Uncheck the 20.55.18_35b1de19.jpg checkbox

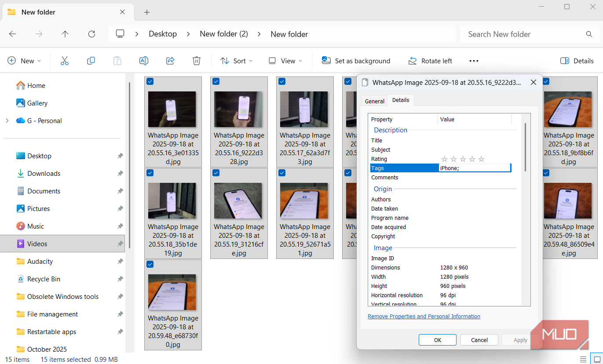[150, 173]
